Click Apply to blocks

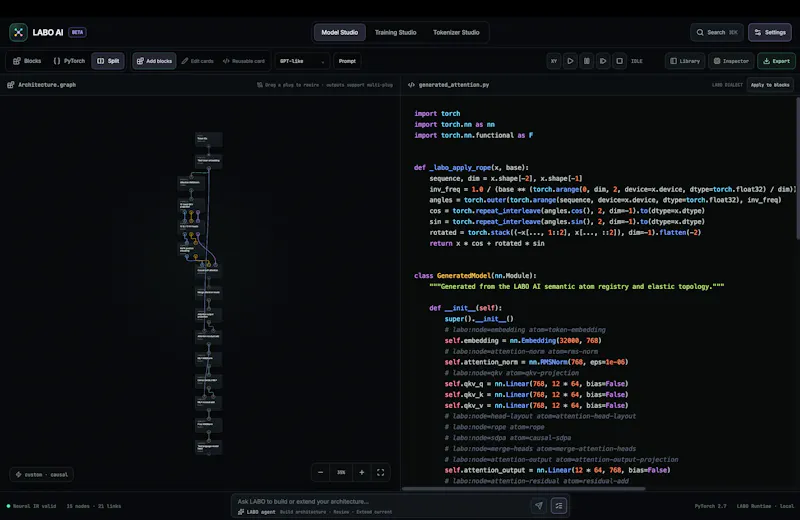pos(770,85)
